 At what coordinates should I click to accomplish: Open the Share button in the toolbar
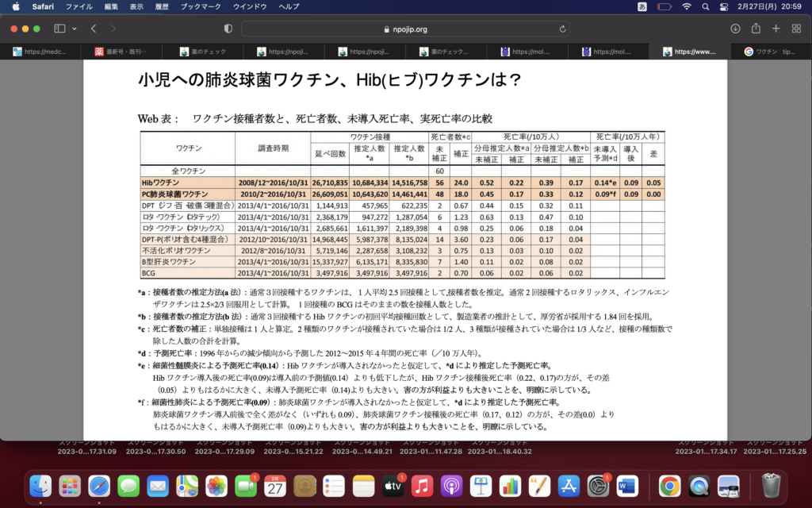[x=756, y=29]
